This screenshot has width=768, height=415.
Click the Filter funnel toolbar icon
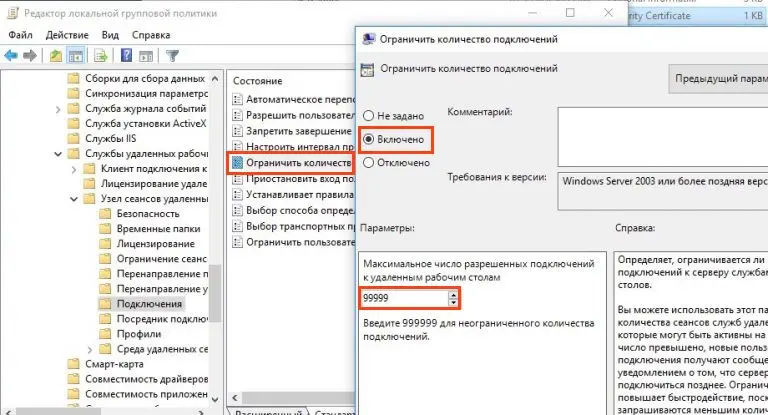tap(172, 55)
